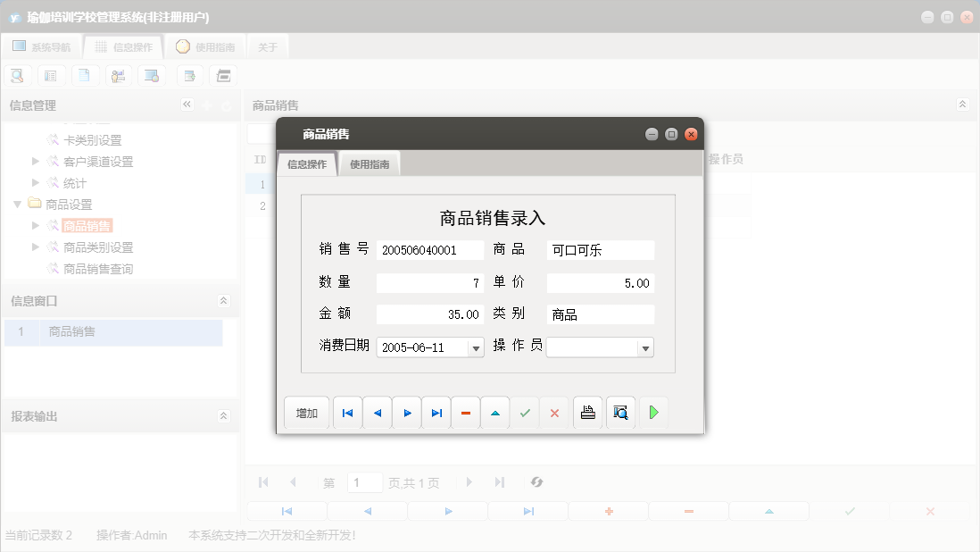
Task: Click the 关于 menu item
Action: [267, 46]
